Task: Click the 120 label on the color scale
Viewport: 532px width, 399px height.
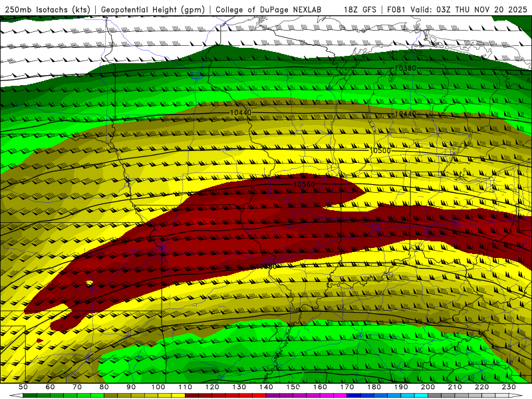Action: pyautogui.click(x=212, y=387)
